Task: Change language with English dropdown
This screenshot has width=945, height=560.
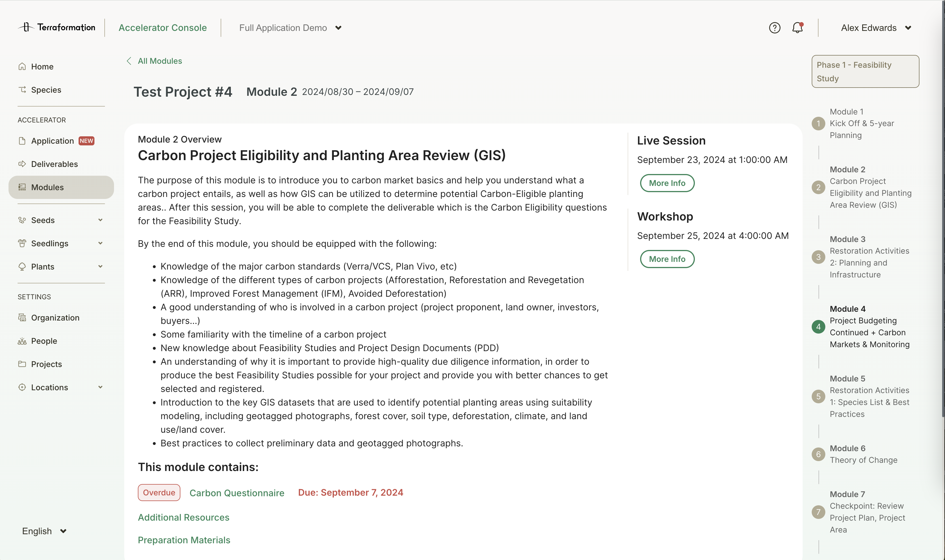Action: 44,531
